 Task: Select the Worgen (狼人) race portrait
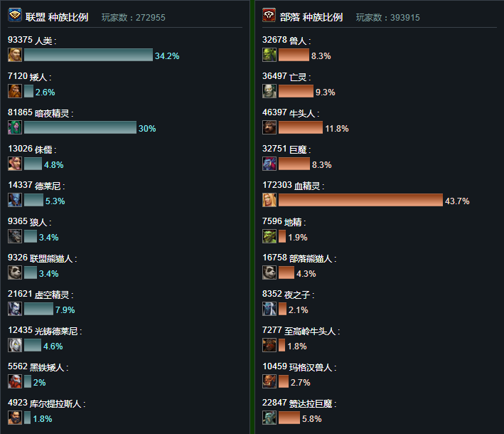pos(15,236)
